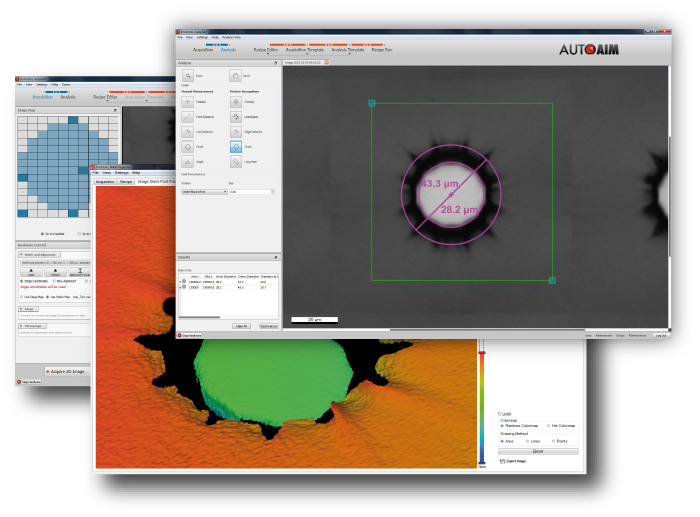Open the Settings menu in the front window

202,37
